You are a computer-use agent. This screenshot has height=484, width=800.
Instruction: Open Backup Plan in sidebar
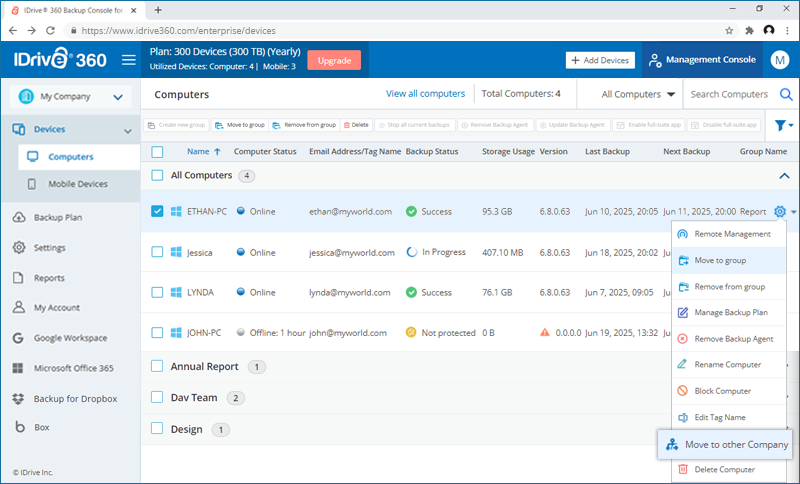click(65, 217)
